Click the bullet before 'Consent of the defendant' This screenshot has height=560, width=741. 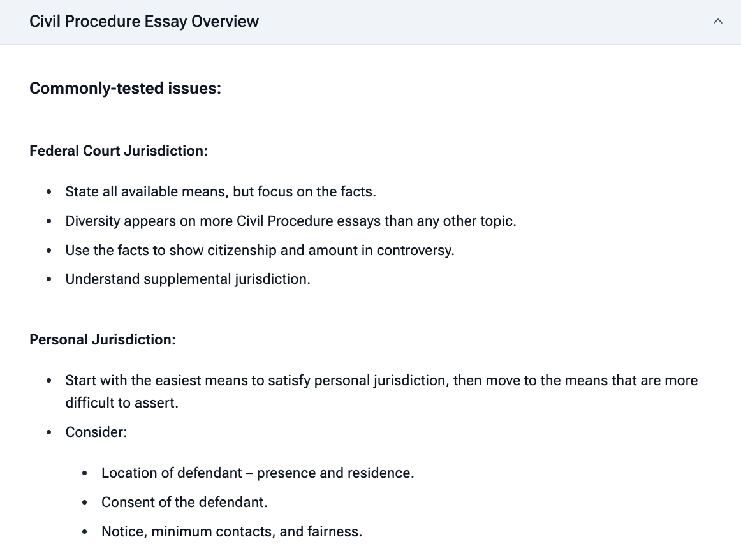tap(85, 503)
